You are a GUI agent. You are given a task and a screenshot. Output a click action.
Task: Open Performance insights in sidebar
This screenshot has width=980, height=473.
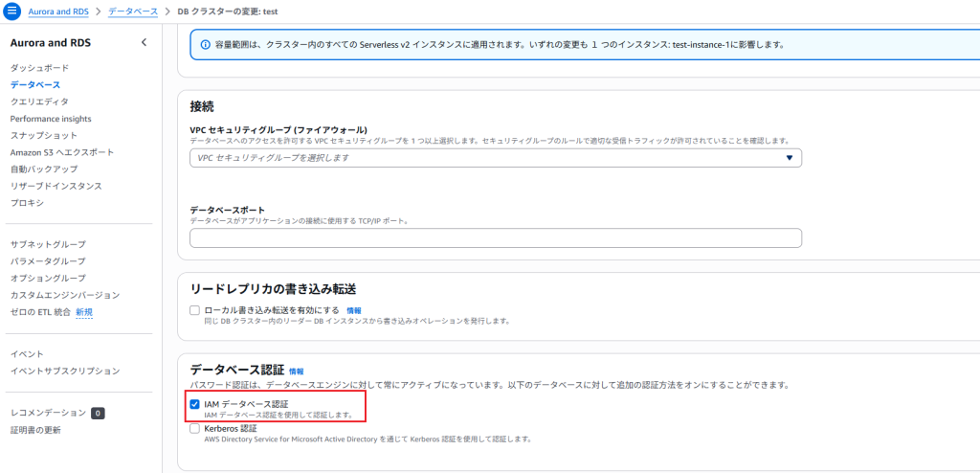click(x=51, y=119)
